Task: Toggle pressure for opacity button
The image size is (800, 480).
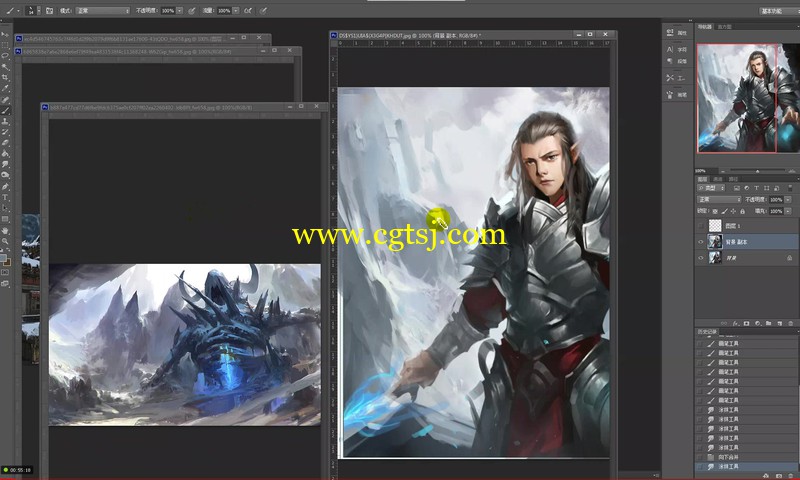Action: [192, 11]
